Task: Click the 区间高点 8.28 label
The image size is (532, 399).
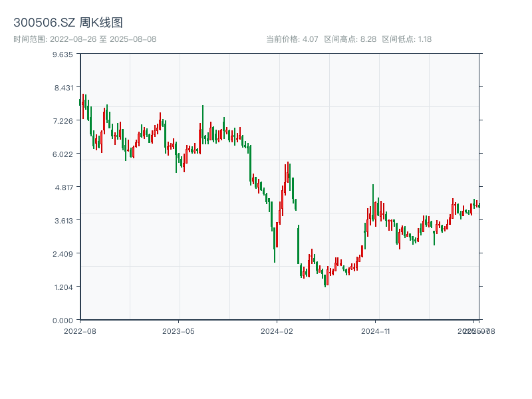Action: 350,39
